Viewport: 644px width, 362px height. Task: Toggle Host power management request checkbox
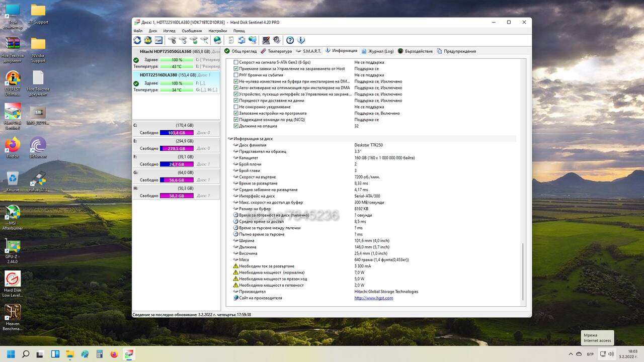[236, 69]
